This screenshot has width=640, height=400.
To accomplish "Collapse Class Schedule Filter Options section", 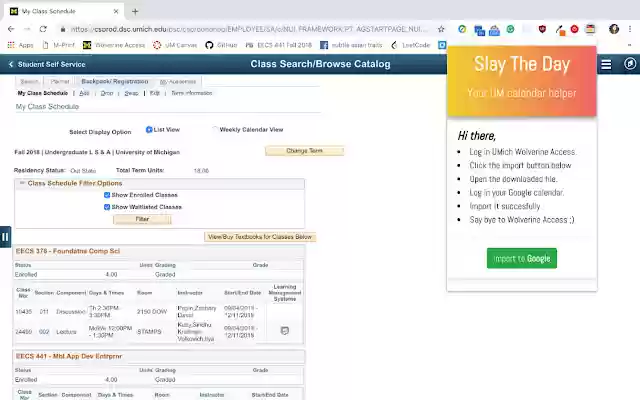I will [22, 183].
